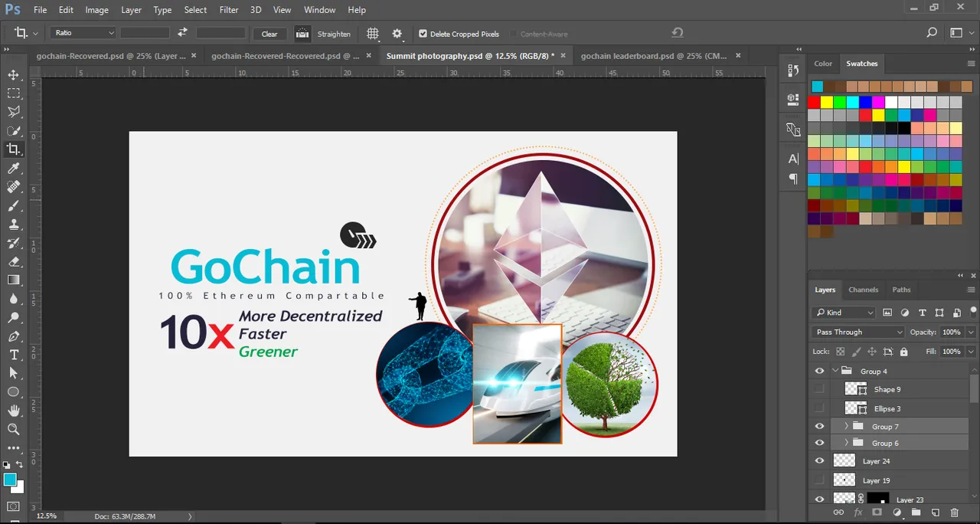Open the Opacity slider dropdown arrow
This screenshot has height=524, width=980.
coord(971,332)
